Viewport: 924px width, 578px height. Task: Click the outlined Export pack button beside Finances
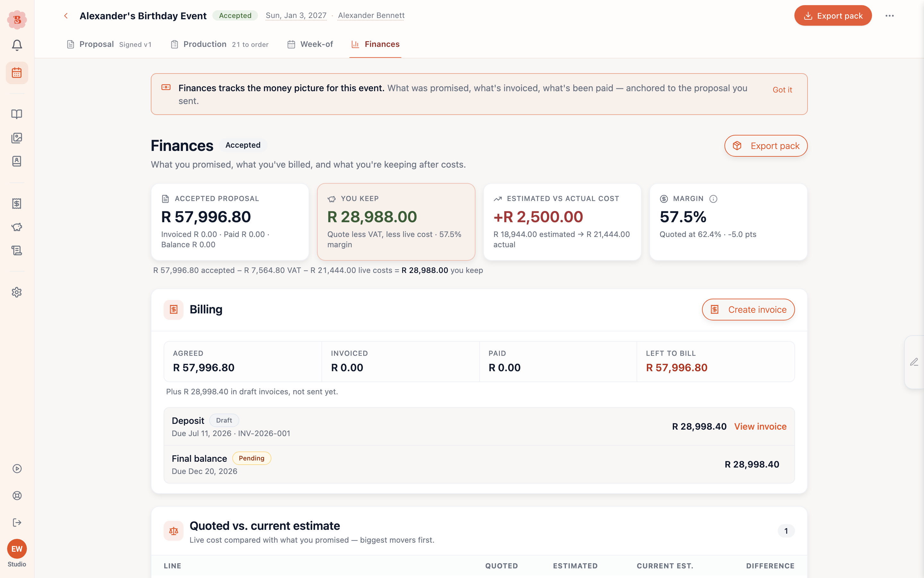click(x=766, y=146)
